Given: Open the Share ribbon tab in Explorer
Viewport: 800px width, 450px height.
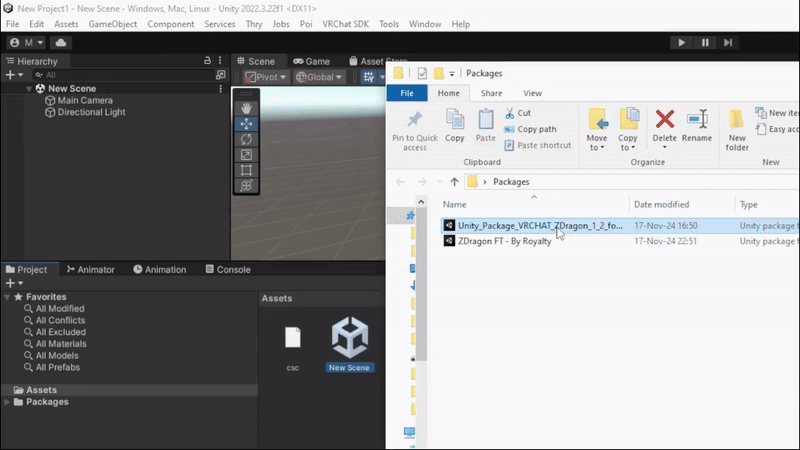Looking at the screenshot, I should coord(491,93).
